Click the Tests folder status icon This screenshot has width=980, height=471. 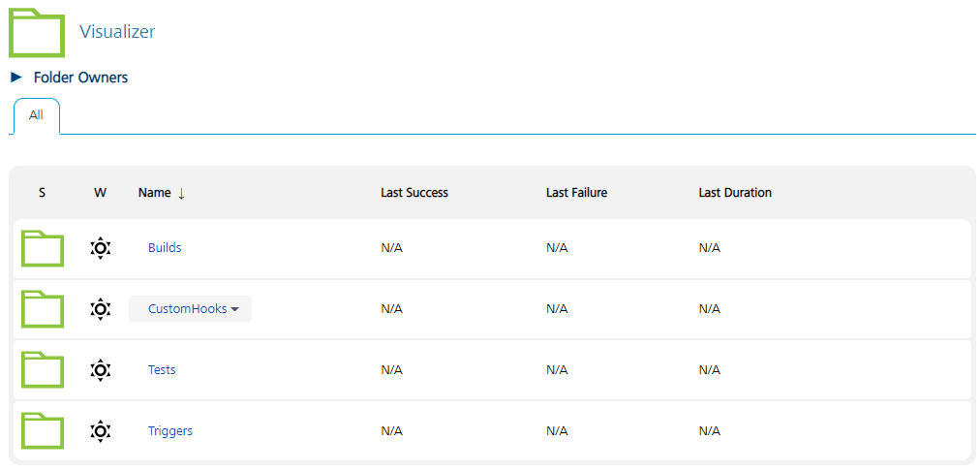coord(43,370)
